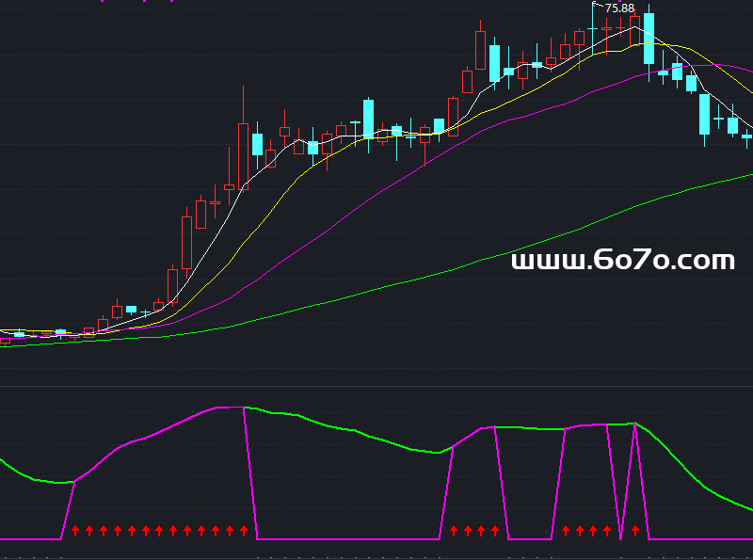Click the big cyan candle beside the 75.88 label
The height and width of the screenshot is (560, 753).
pos(649,39)
